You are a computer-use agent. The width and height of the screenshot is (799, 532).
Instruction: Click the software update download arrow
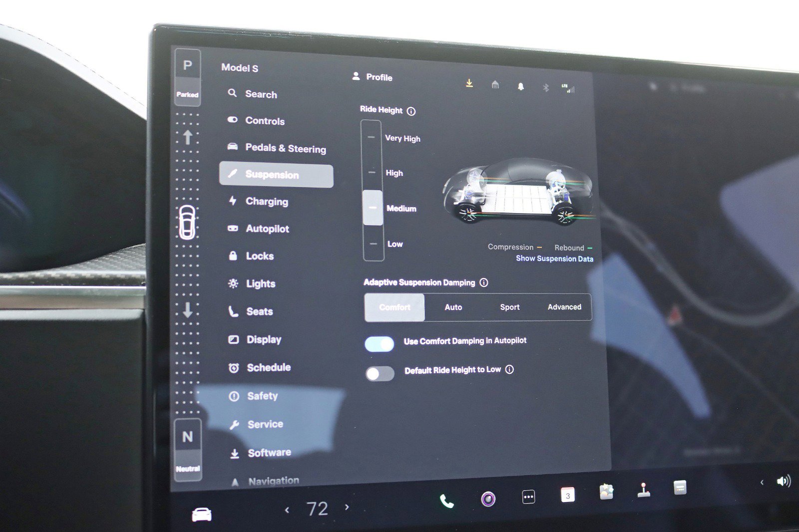(468, 83)
